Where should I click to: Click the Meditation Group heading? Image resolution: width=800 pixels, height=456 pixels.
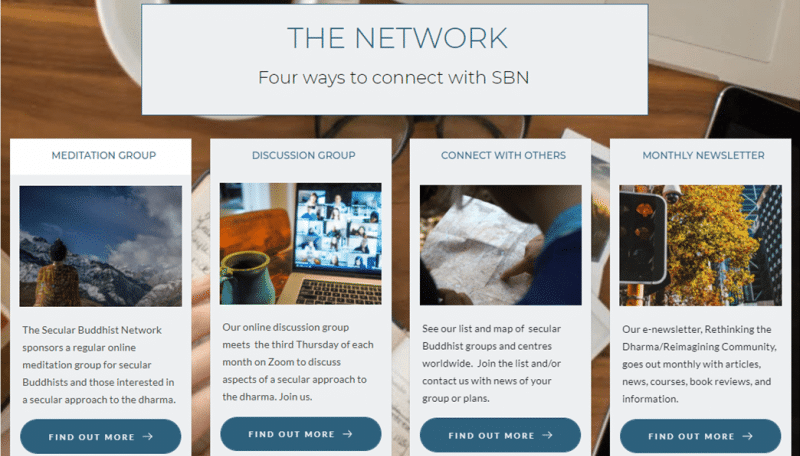click(104, 155)
